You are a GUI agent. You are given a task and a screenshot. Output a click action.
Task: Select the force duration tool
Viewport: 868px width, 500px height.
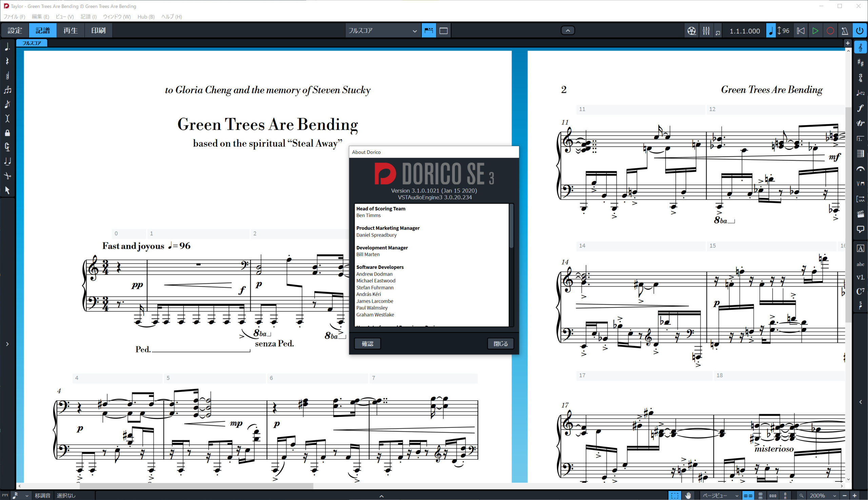(x=7, y=147)
